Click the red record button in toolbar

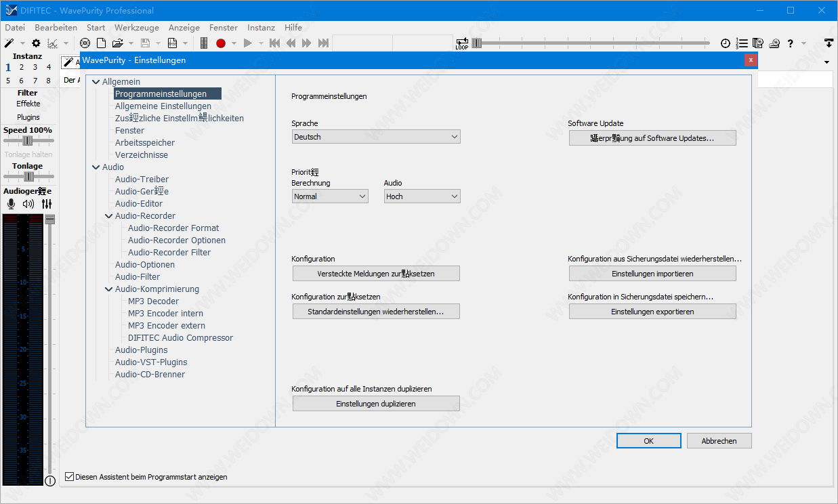pyautogui.click(x=220, y=43)
